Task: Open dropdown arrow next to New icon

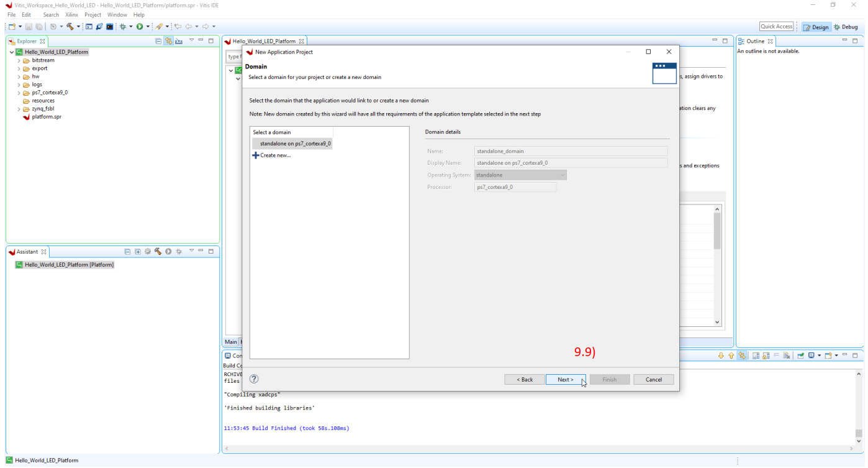Action: point(20,27)
